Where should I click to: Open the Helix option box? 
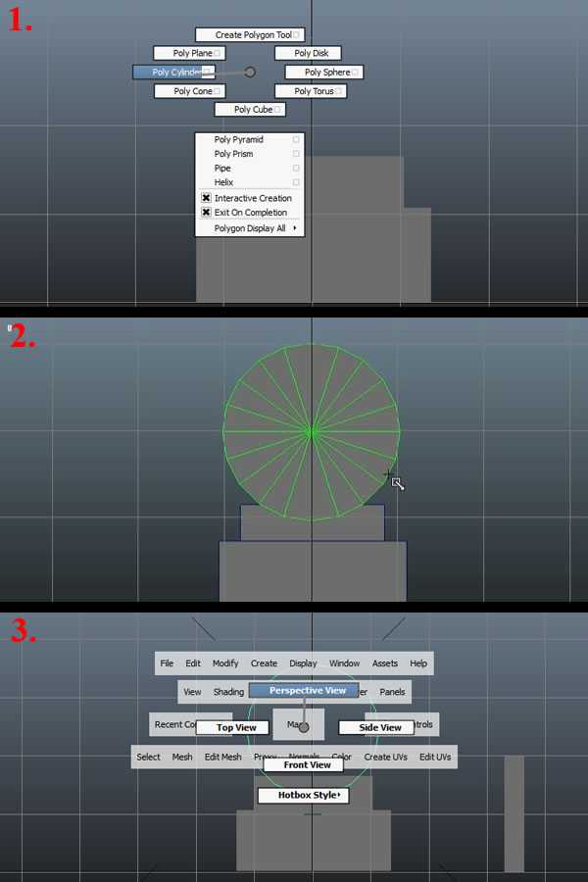(x=296, y=182)
